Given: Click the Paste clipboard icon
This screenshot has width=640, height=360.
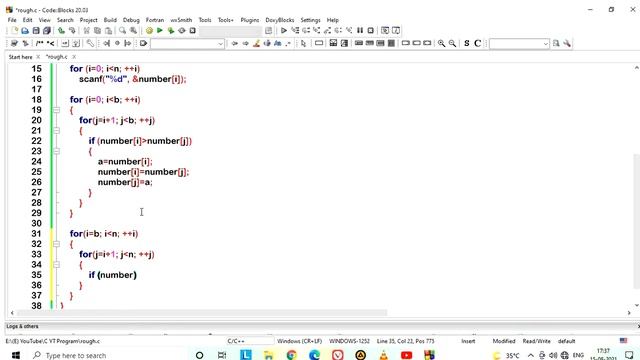Looking at the screenshot, I should click(109, 31).
